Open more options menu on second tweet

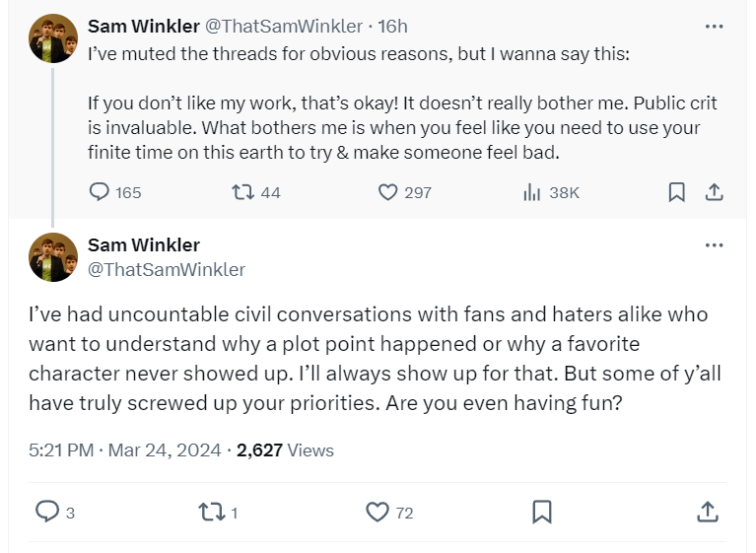[715, 245]
